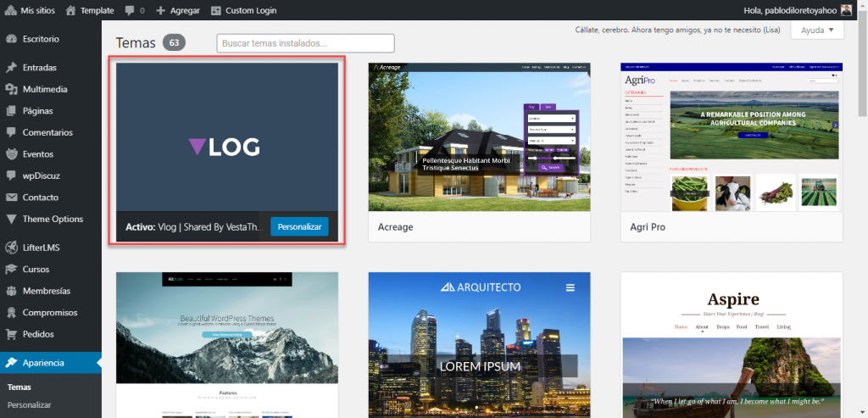This screenshot has width=868, height=418.
Task: Click the LifterLMS rocket icon
Action: point(11,248)
